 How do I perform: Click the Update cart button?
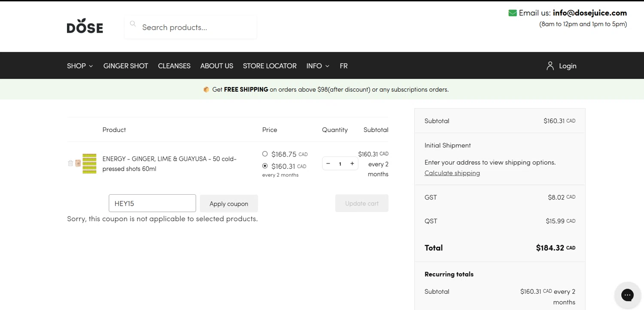click(362, 203)
